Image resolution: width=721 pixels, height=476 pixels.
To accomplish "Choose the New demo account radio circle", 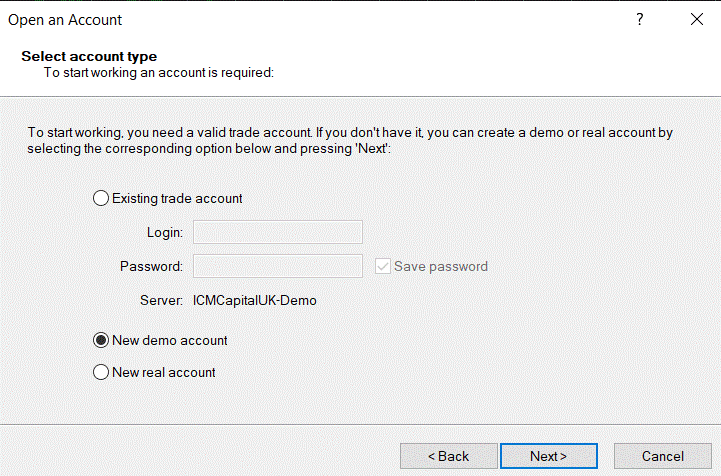I will (101, 340).
